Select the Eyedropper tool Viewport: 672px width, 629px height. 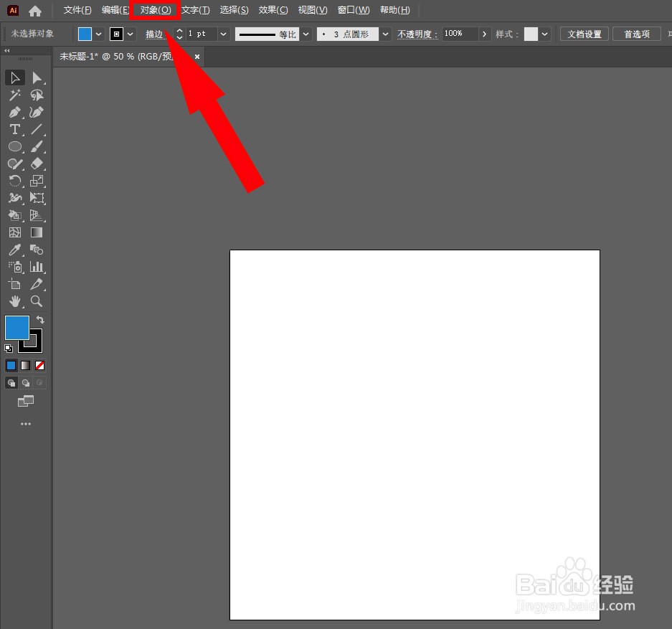tap(15, 250)
